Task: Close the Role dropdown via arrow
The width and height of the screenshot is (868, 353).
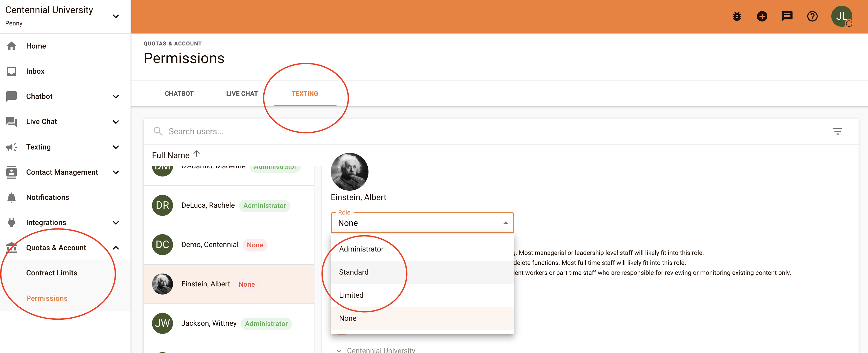Action: pos(506,223)
